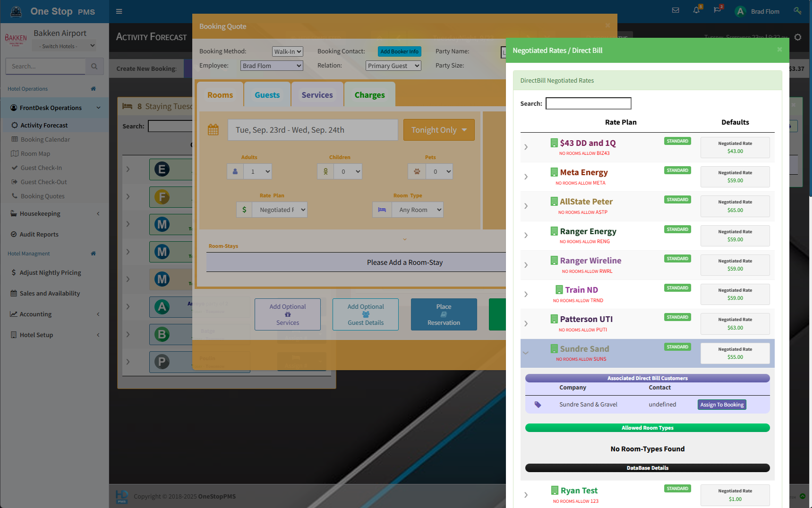Click the hamburger menu icon in header
The width and height of the screenshot is (812, 508).
coord(119,11)
